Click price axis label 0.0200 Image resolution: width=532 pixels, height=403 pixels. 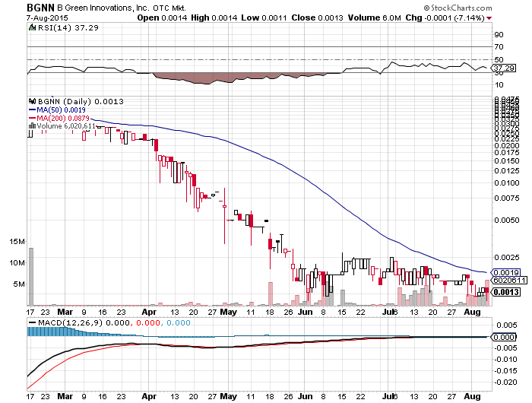tap(507, 146)
